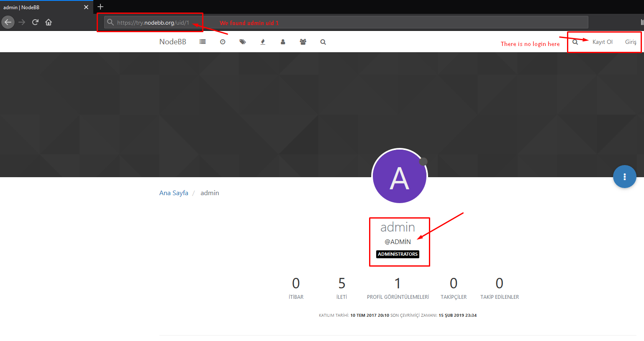The width and height of the screenshot is (644, 341).
Task: Open the browser home icon
Action: coord(49,22)
